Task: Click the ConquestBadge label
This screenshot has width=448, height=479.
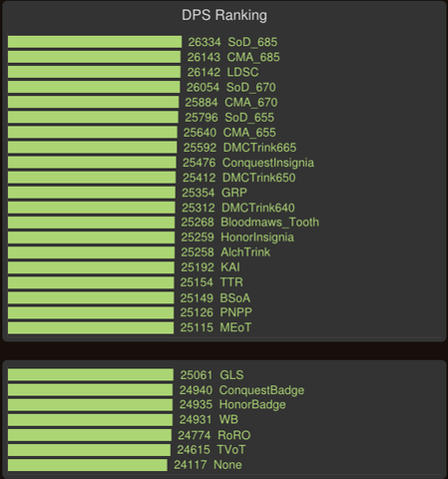Action: pyautogui.click(x=261, y=390)
